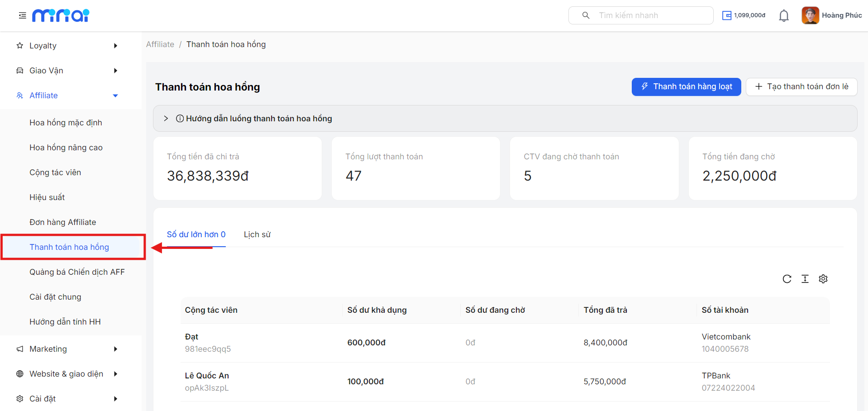Click the Giao Vận truck icon

tap(20, 71)
